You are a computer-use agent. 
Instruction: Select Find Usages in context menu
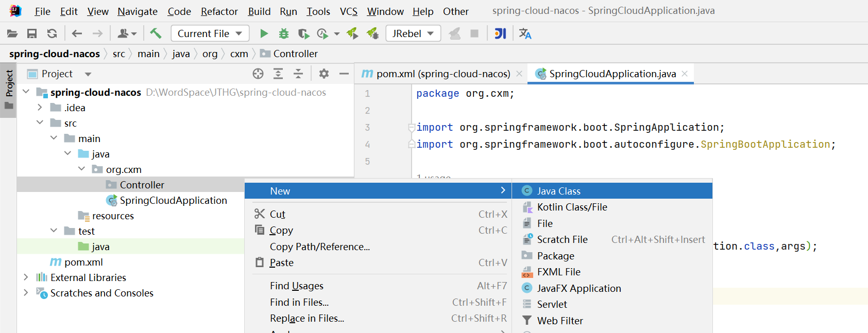(x=378, y=286)
